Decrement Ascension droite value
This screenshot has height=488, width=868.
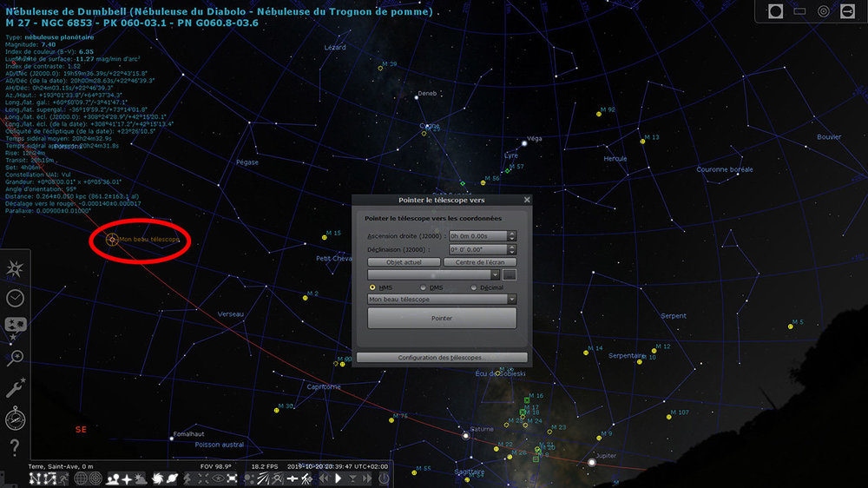512,239
